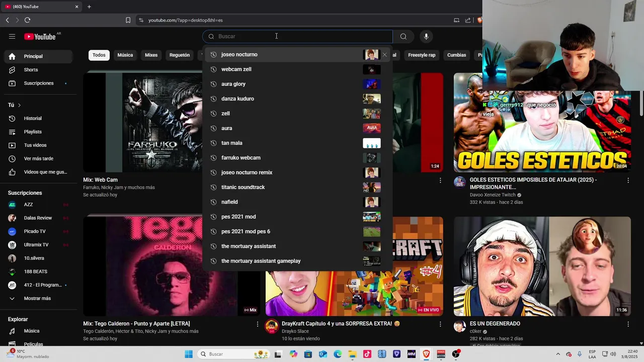Viewport: 644px width, 362px height.
Task: Remove 'joseo nocturno' suggestion with X
Action: [385, 55]
